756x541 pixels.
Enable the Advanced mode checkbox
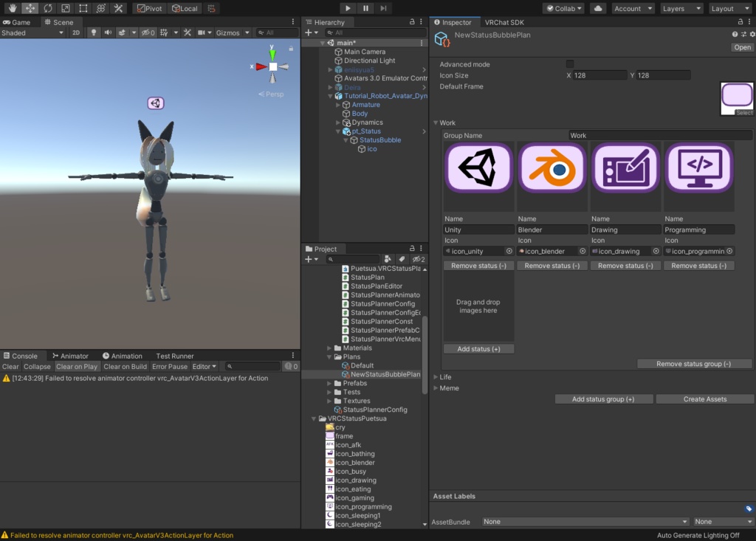coord(570,64)
